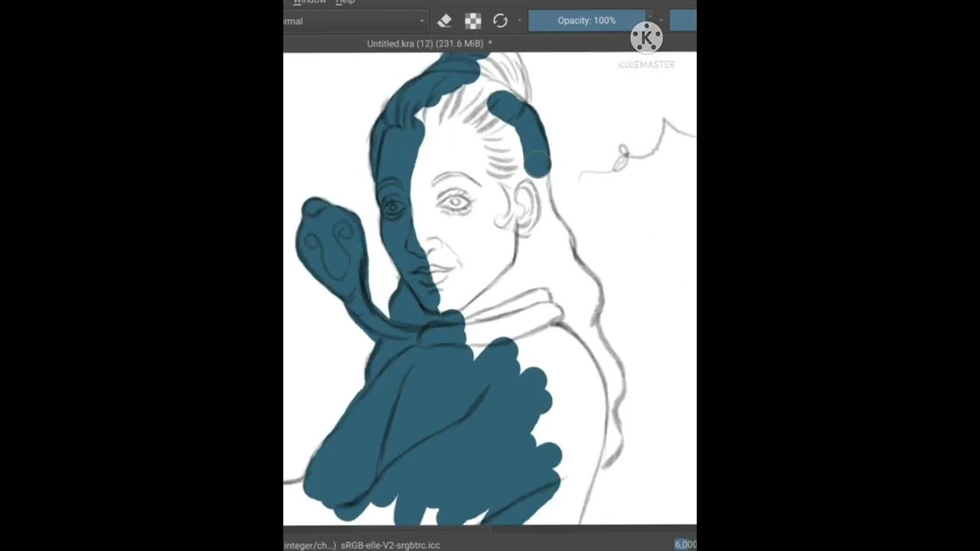Adjust the Opacity 100% slider
This screenshot has width=980, height=551.
coord(586,21)
